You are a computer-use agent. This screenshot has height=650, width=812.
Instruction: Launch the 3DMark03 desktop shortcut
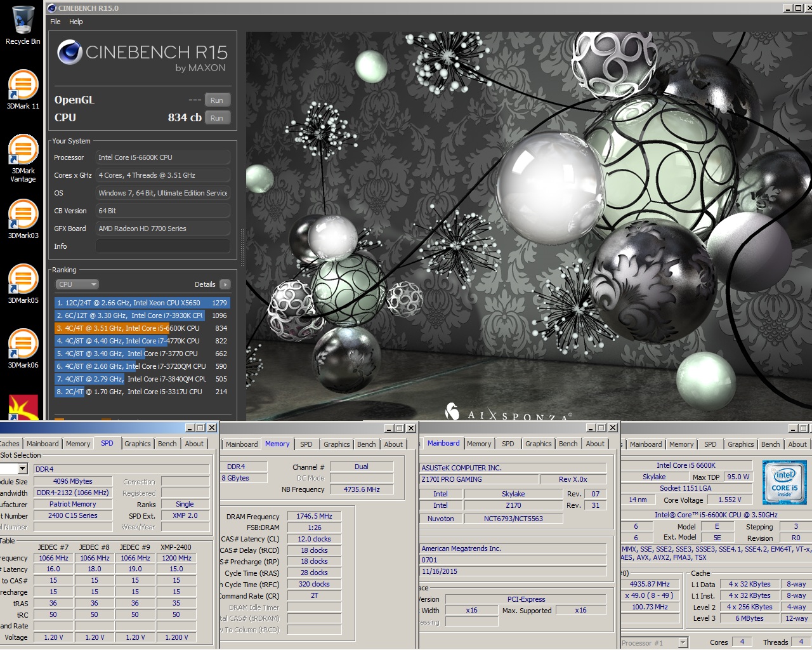23,219
